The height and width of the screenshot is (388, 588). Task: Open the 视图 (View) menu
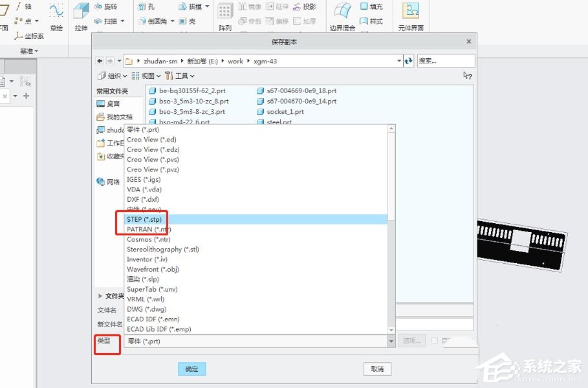(x=146, y=76)
